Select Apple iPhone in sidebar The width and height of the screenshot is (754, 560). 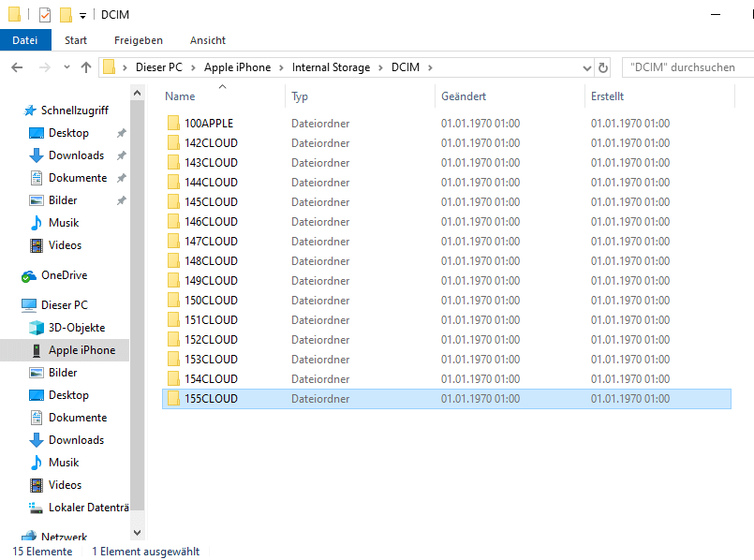[x=81, y=350]
